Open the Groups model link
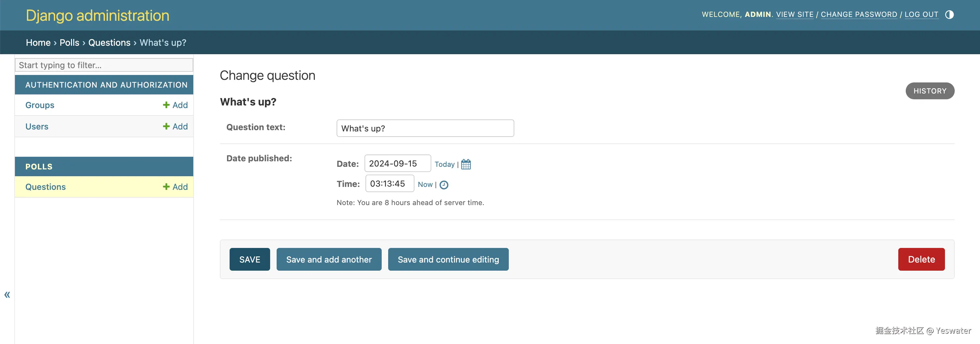Viewport: 980px width, 344px height. point(40,105)
